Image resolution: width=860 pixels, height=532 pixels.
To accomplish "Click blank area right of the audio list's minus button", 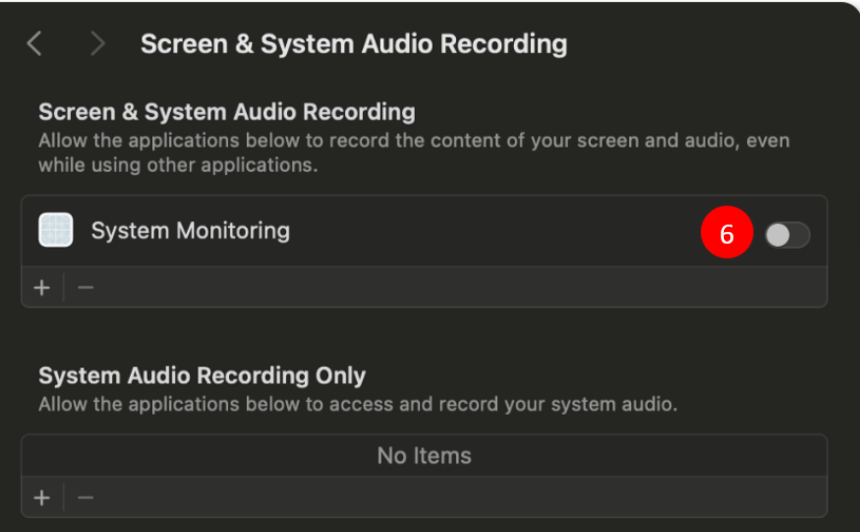I will pyautogui.click(x=450, y=497).
